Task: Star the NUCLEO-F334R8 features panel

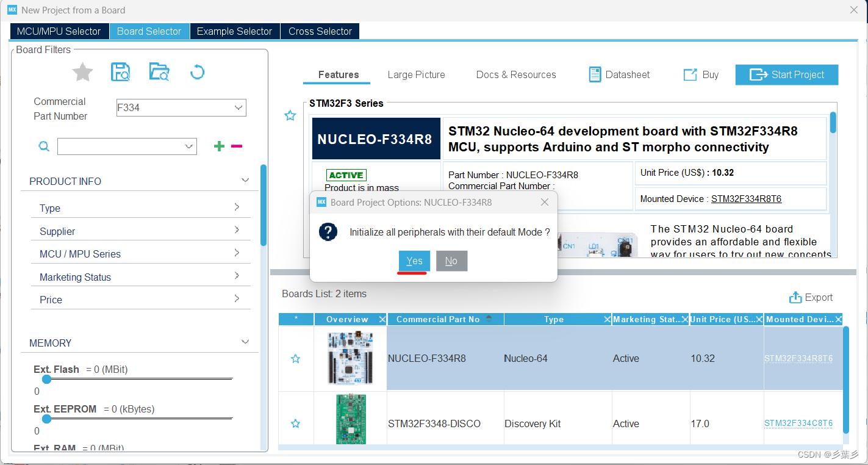Action: click(x=290, y=115)
